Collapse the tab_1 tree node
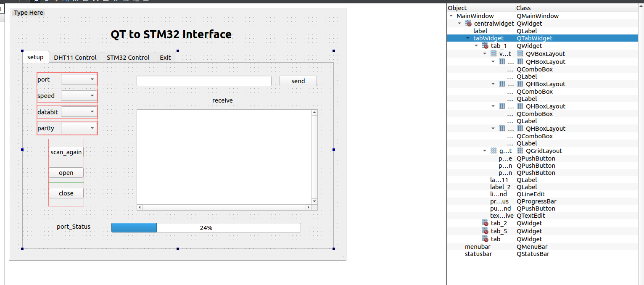The width and height of the screenshot is (644, 285). [476, 45]
